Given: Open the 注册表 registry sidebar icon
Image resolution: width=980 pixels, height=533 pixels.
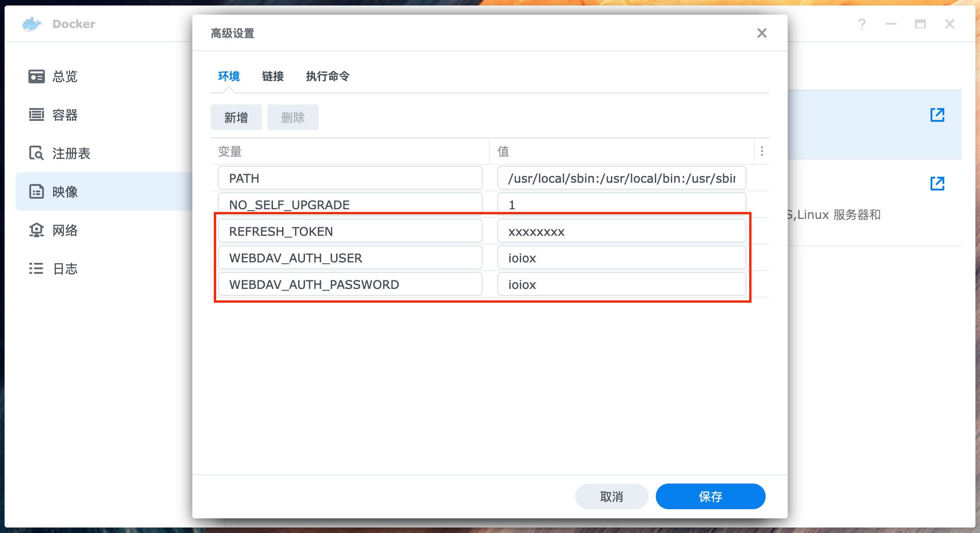Looking at the screenshot, I should point(36,153).
